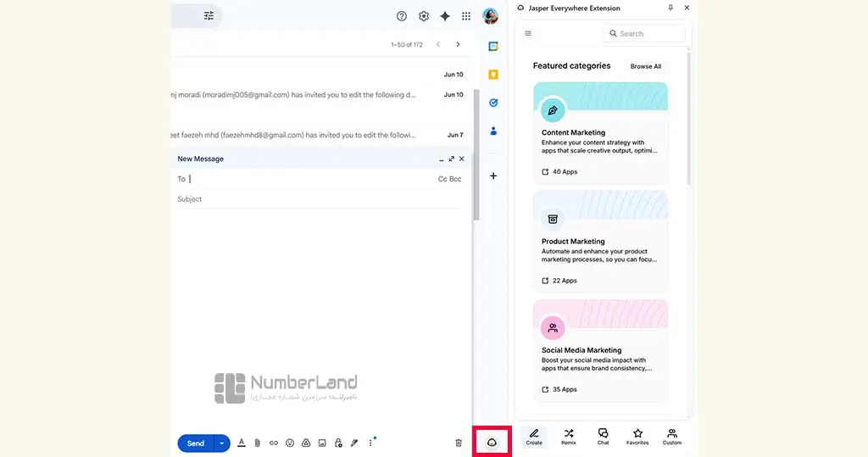Switch to the Remix tab

tap(569, 437)
